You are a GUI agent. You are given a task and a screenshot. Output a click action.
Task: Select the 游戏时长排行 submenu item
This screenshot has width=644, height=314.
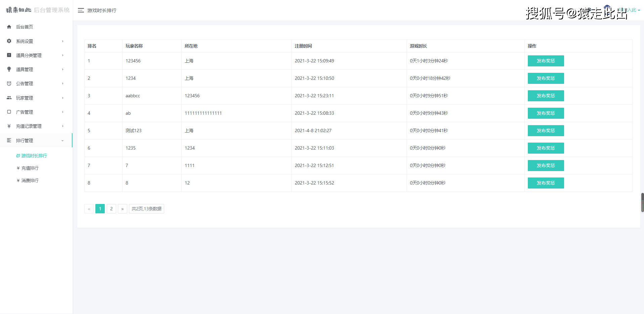tap(32, 156)
